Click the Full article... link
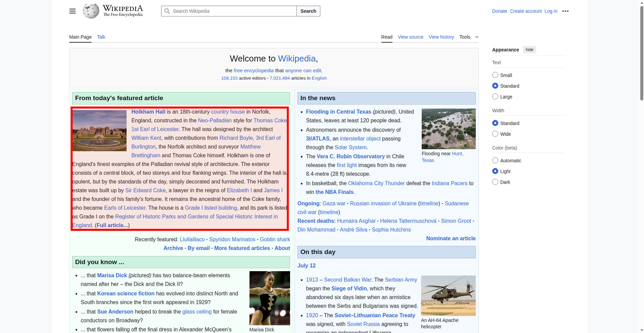 (112, 225)
